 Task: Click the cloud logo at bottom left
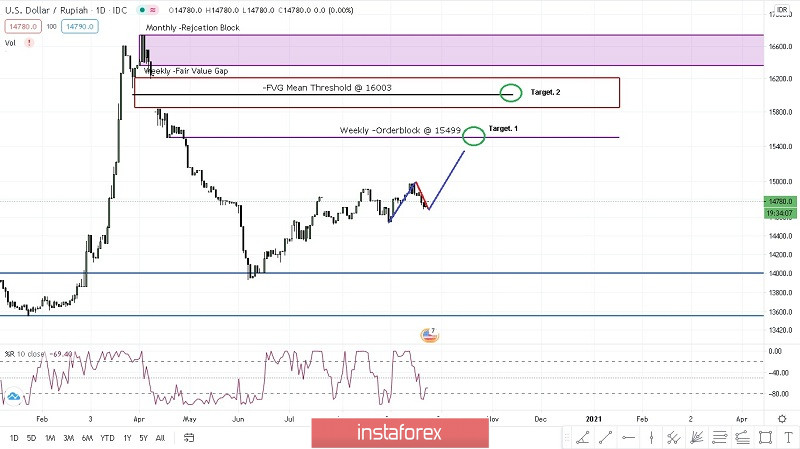tap(13, 396)
